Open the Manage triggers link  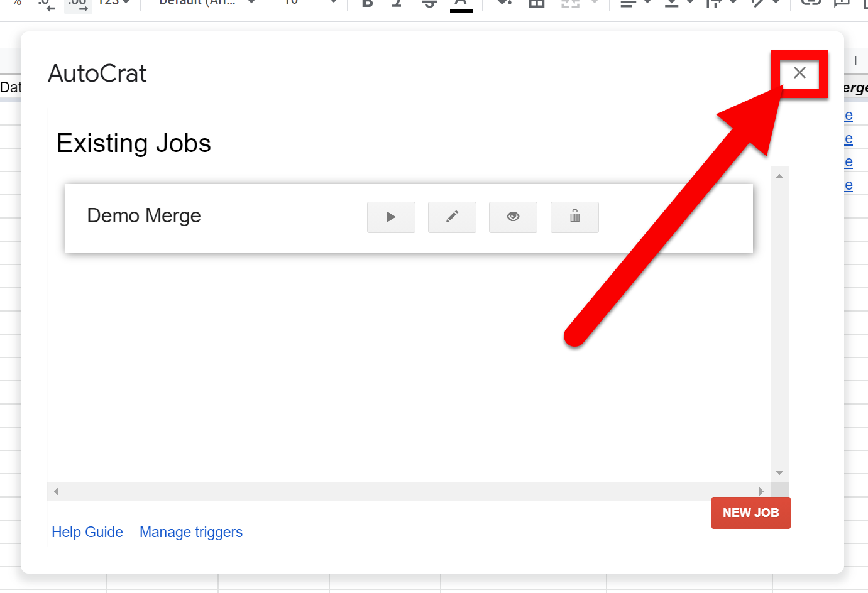[x=191, y=532]
